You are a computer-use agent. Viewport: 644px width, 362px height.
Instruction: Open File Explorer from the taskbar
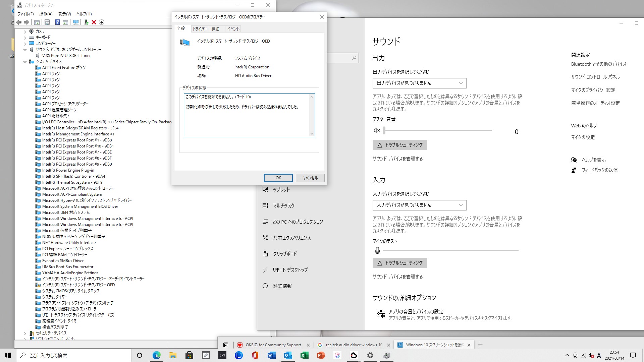point(173,355)
